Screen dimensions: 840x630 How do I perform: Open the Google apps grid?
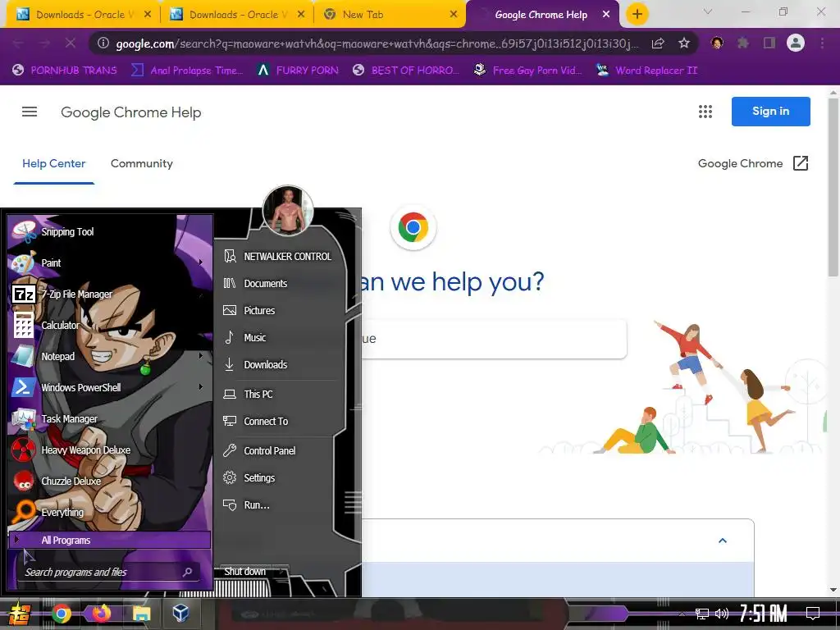coord(705,112)
